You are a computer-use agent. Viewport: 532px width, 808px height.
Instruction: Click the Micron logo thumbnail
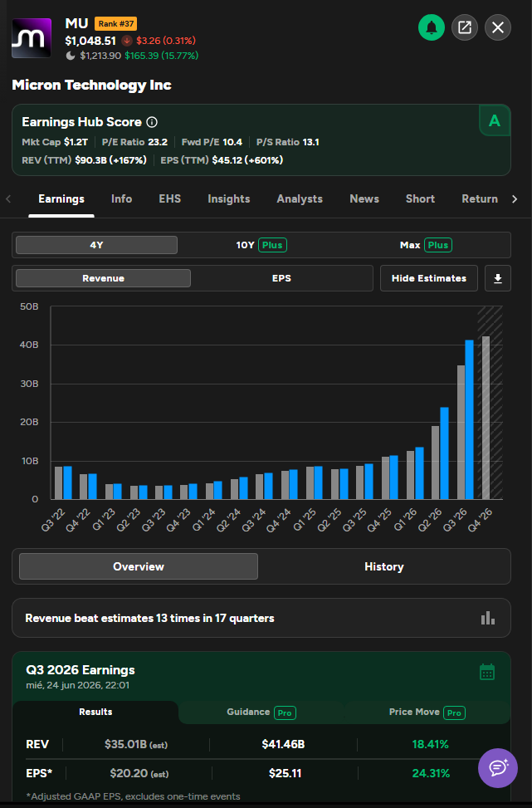[x=32, y=38]
